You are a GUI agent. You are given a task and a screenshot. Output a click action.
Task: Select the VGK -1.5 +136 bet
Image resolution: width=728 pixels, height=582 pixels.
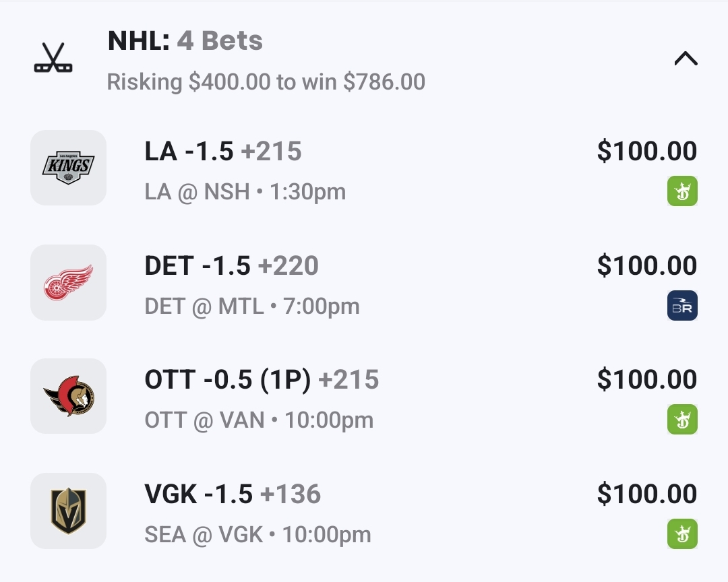pyautogui.click(x=233, y=494)
